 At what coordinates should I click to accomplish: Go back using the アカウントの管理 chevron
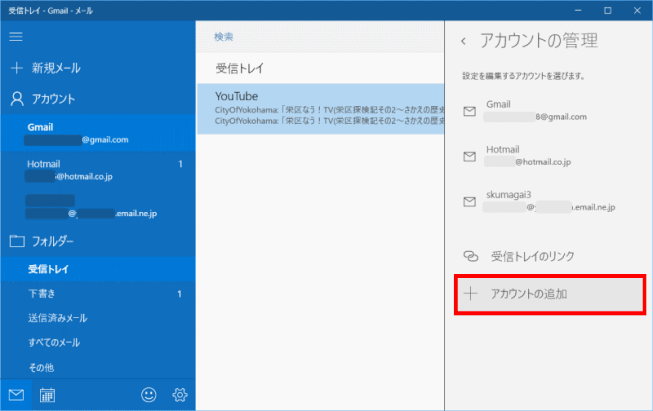[x=464, y=41]
